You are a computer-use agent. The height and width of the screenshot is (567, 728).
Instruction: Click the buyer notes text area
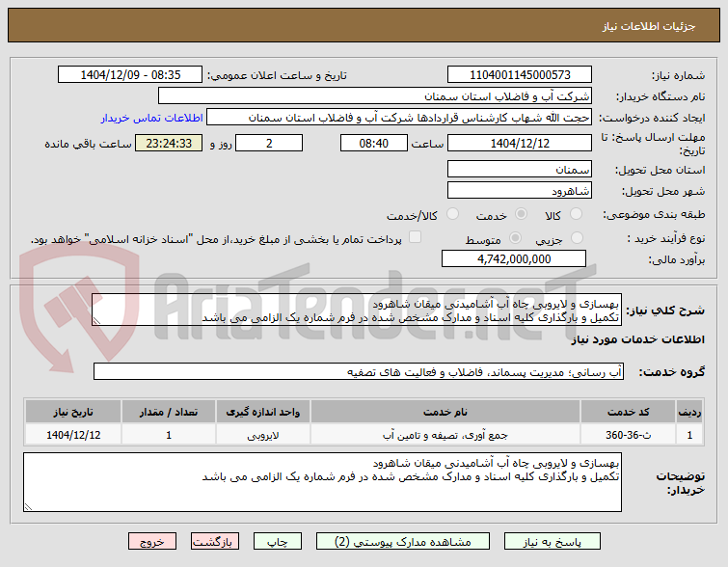pos(322,482)
